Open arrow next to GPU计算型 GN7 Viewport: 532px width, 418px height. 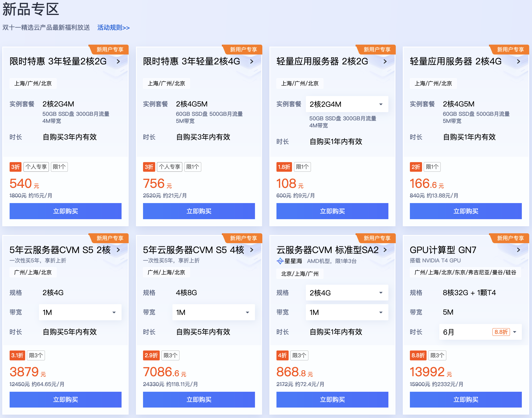click(x=519, y=250)
